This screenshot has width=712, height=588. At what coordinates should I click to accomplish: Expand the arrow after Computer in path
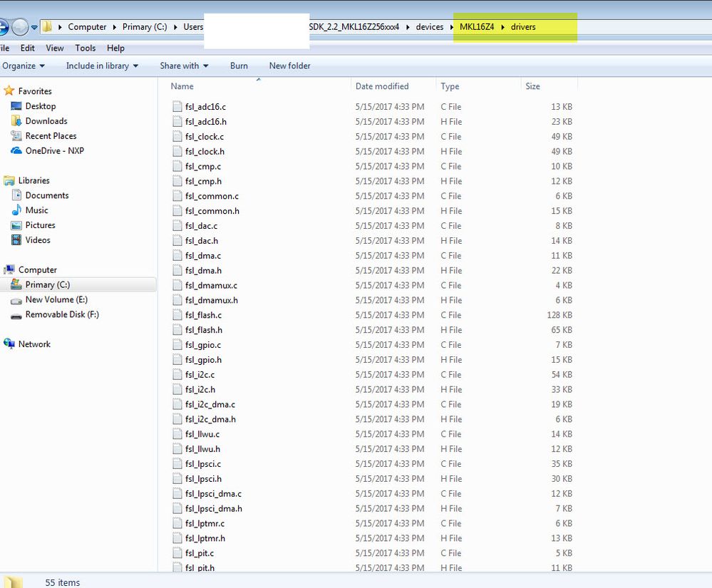coord(115,27)
